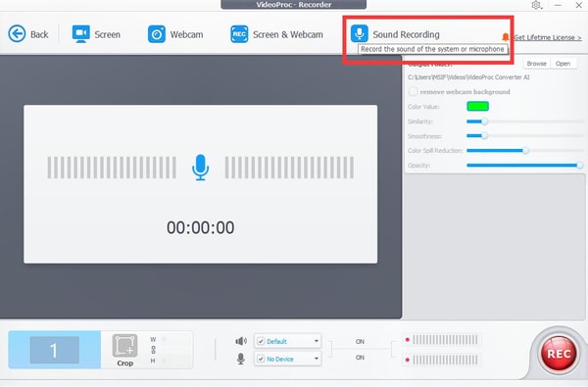Click the Open output folder button
588x387 pixels.
pyautogui.click(x=563, y=64)
